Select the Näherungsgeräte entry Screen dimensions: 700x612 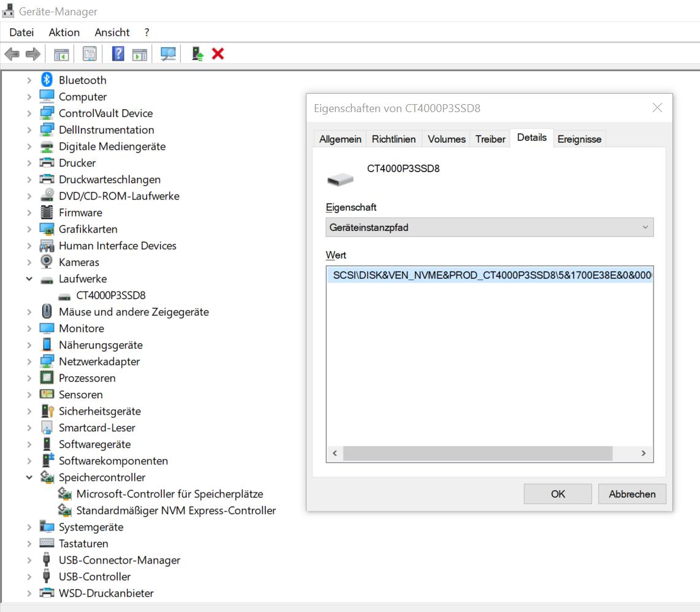click(101, 345)
